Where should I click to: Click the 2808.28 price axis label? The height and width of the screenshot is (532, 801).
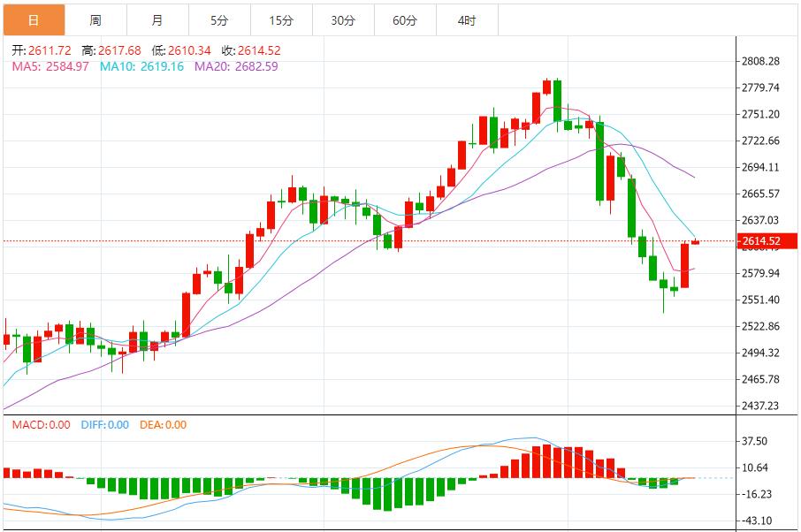tap(760, 61)
